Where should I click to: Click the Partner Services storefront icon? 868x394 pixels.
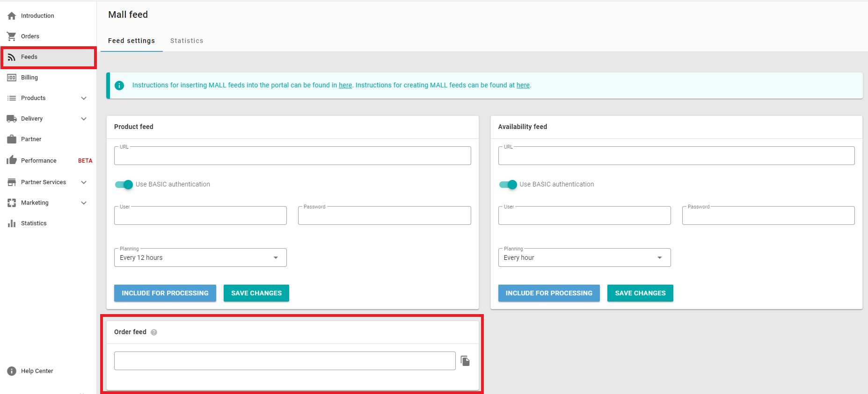coord(12,182)
